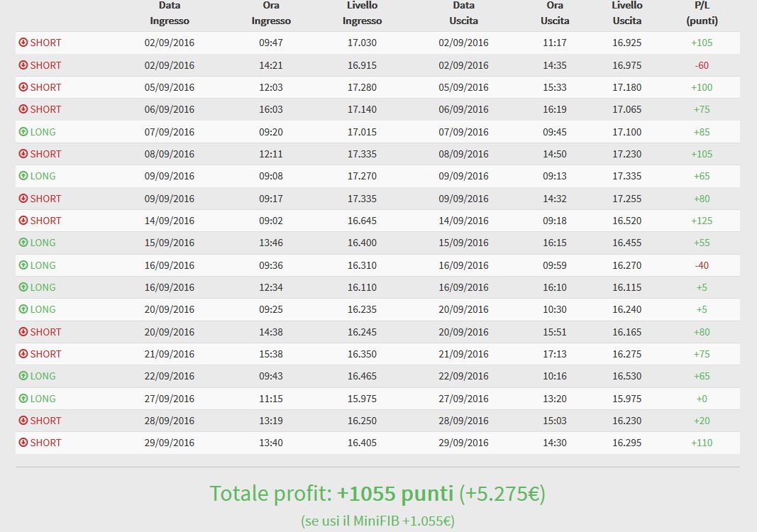
Task: Click the MiniFIB +1.055€ note
Action: coord(377,521)
